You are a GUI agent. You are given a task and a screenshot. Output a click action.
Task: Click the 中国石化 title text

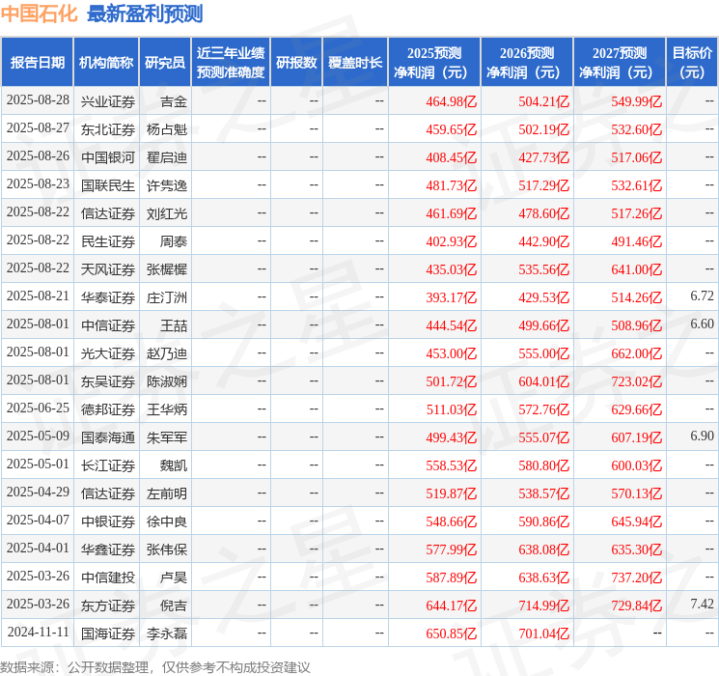point(39,13)
